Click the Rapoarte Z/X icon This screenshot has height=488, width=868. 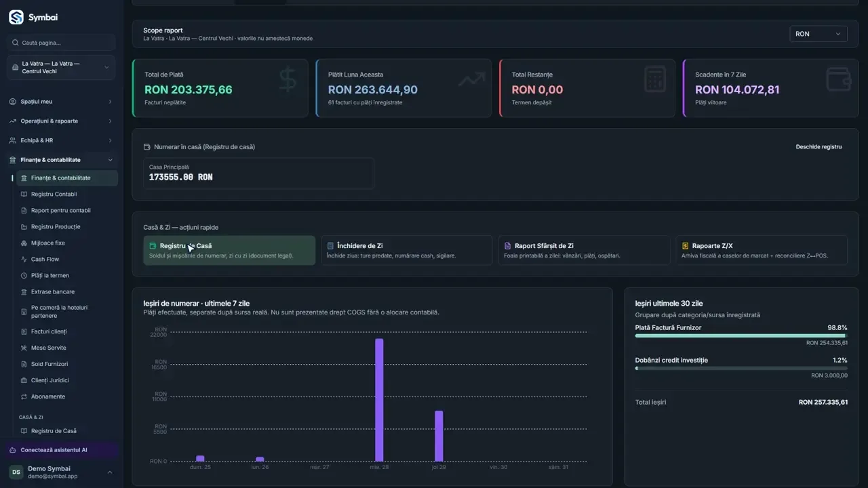click(x=686, y=246)
